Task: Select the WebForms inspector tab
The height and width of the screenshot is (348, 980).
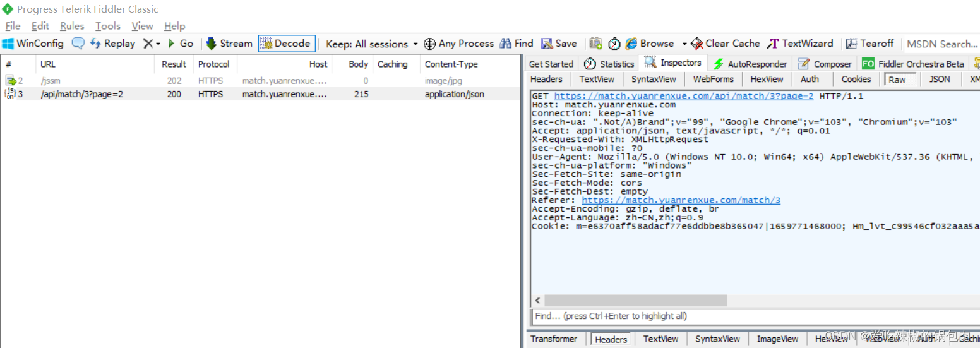Action: [713, 79]
